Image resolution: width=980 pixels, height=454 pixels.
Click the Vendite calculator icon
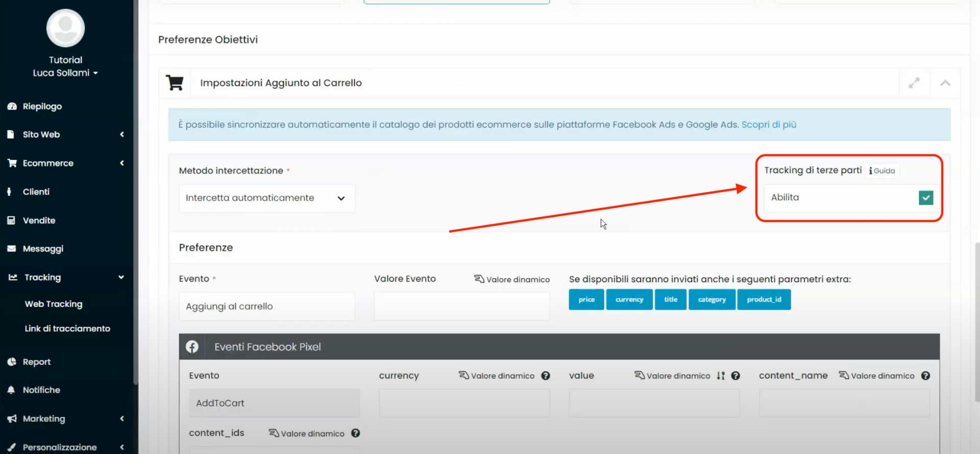11,220
